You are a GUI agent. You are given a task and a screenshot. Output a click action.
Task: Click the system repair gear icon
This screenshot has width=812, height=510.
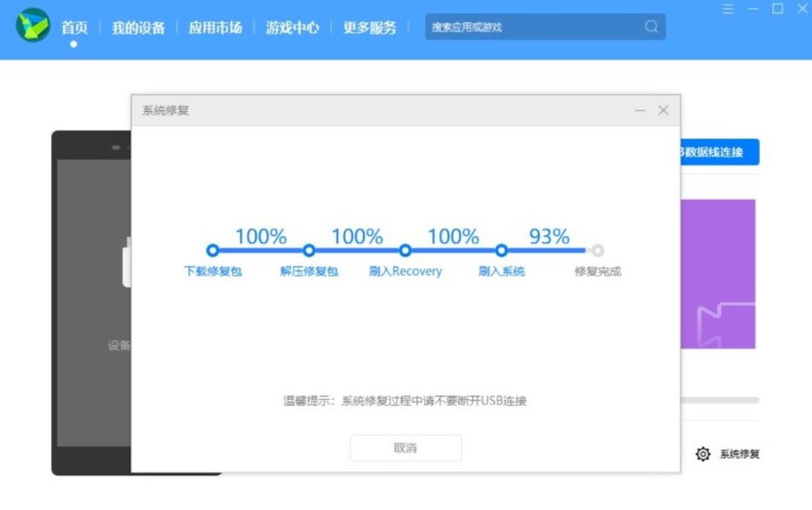click(703, 454)
